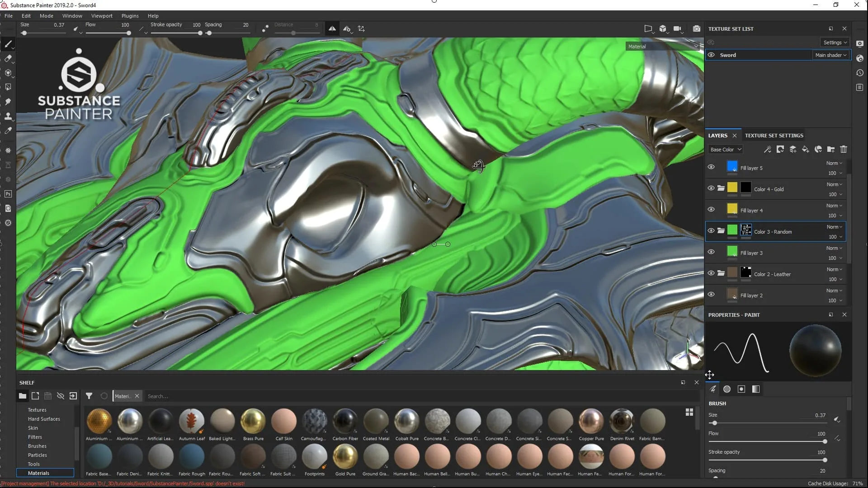
Task: Toggle visibility of Color 3 - Random layer
Action: (x=711, y=231)
